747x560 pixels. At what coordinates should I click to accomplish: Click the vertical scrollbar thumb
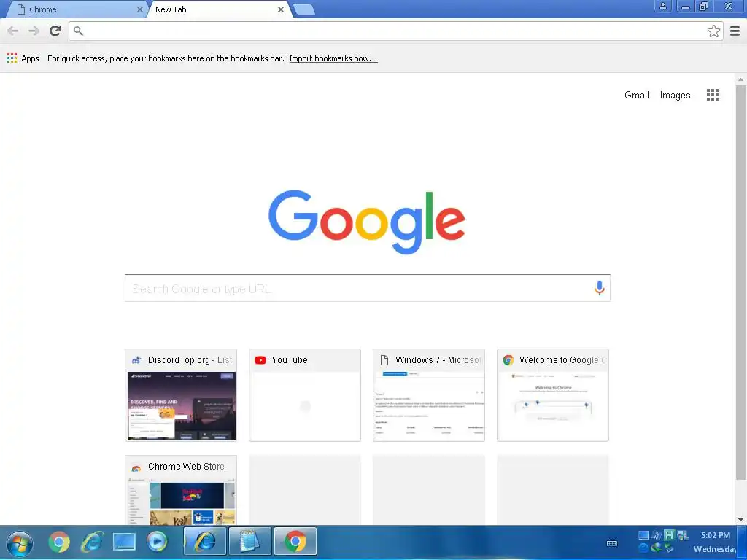pos(740,283)
